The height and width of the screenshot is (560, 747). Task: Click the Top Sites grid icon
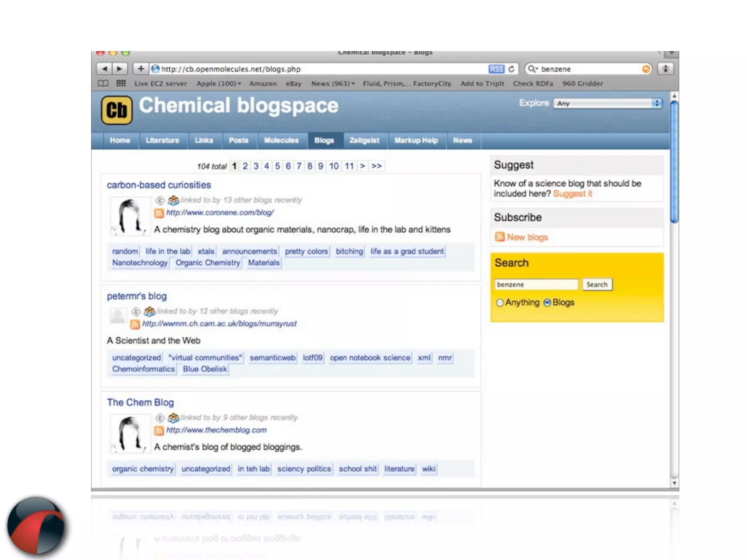pyautogui.click(x=121, y=83)
